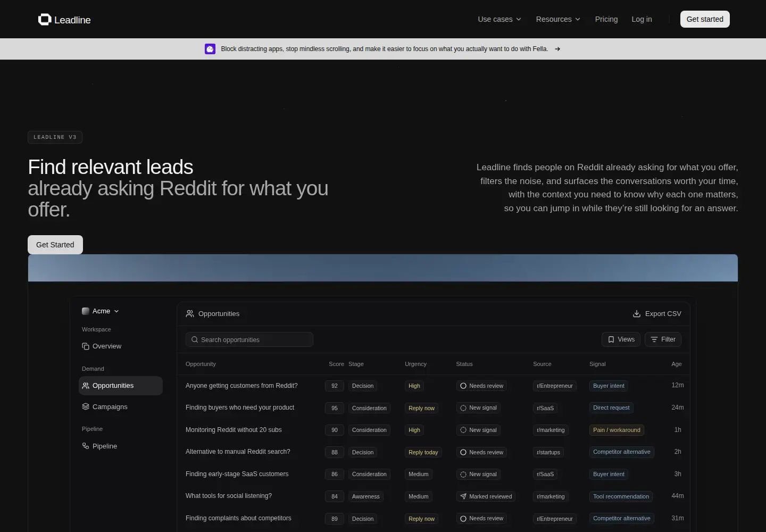Open the Acme workspace switcher chevron
This screenshot has width=766, height=532.
pyautogui.click(x=116, y=311)
